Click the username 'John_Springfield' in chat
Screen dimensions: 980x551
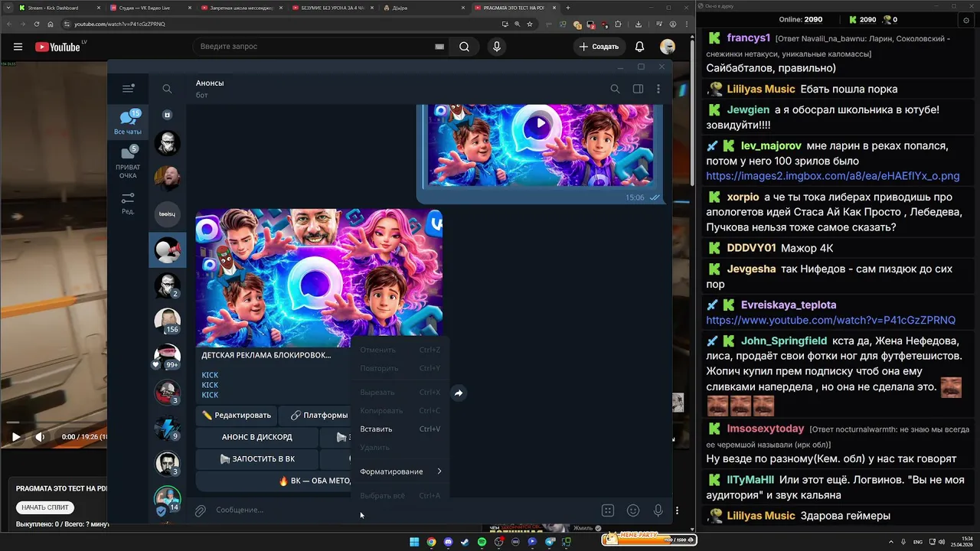coord(784,341)
